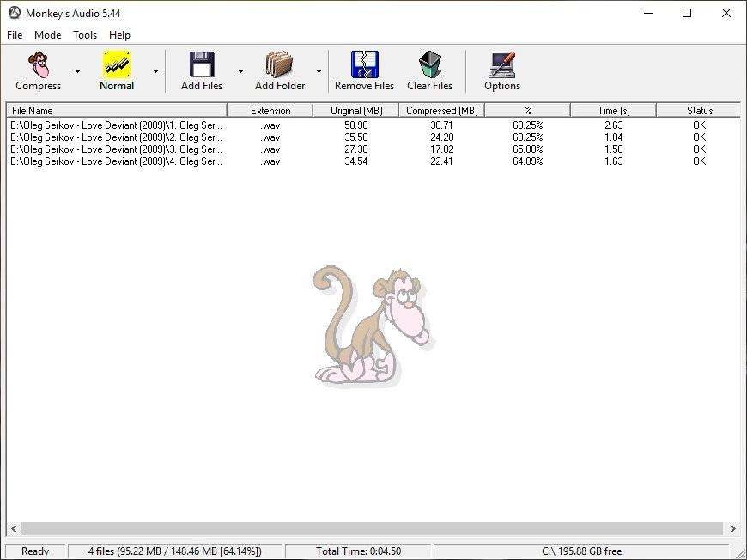Sort by Original (MB) column header

point(355,110)
